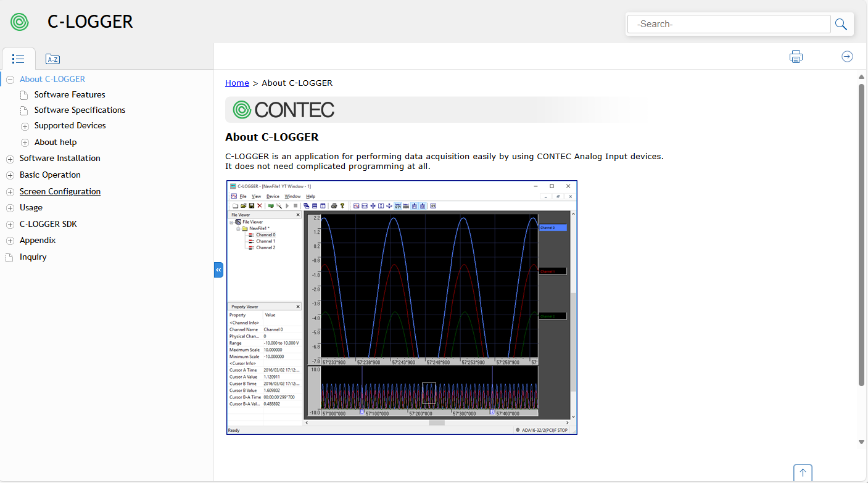Open the Software Features page
The width and height of the screenshot is (868, 483).
pyautogui.click(x=70, y=94)
